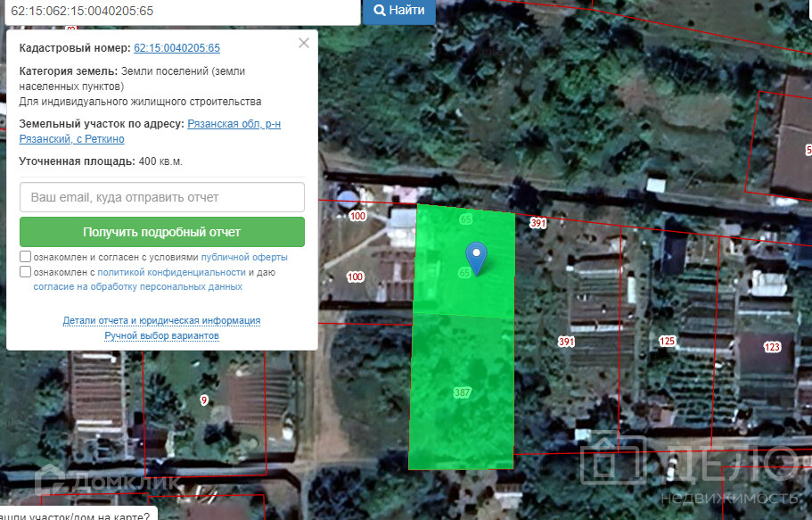Click the email input field
Screen dimensions: 812x520
point(162,197)
